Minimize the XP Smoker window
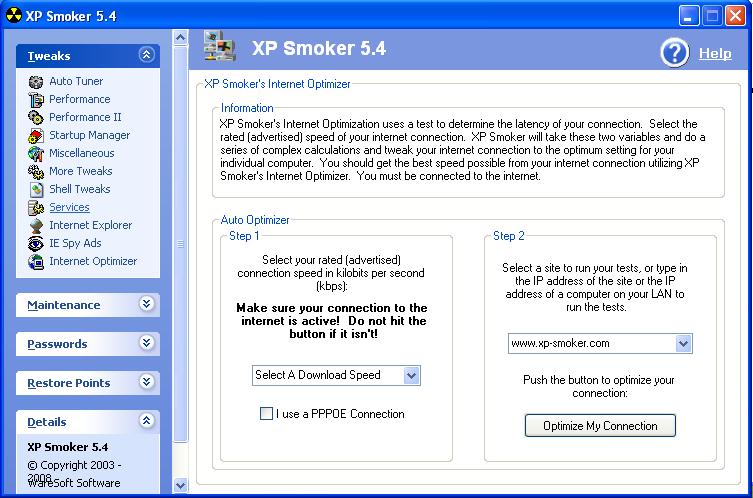 coord(688,16)
